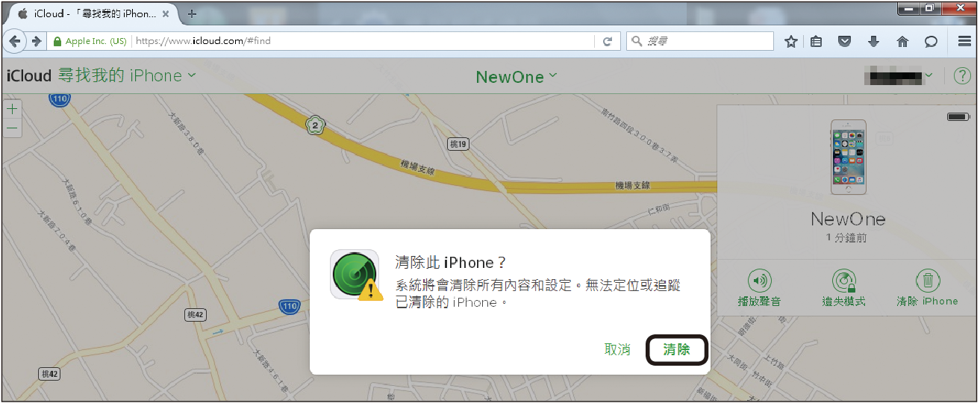
Task: Expand the NewOne device dropdown
Action: pos(553,75)
